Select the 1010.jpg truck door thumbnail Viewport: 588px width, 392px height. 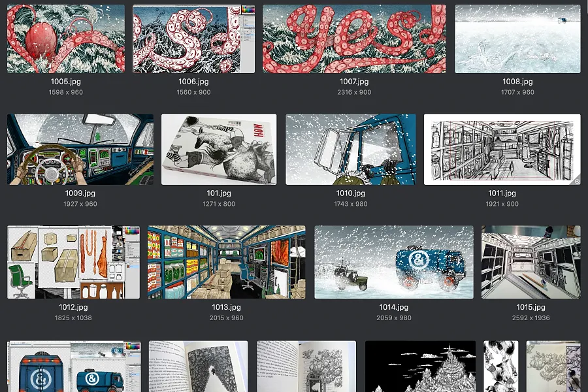[x=351, y=150]
